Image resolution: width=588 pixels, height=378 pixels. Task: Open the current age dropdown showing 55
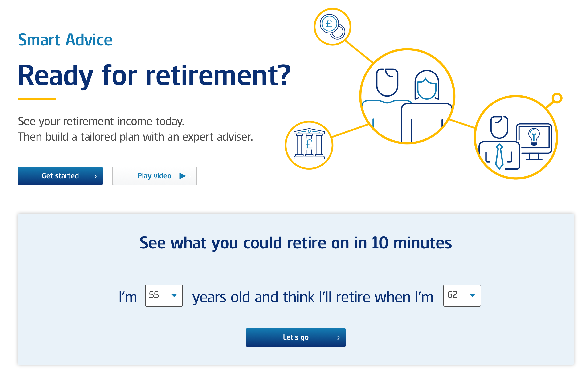(x=164, y=295)
